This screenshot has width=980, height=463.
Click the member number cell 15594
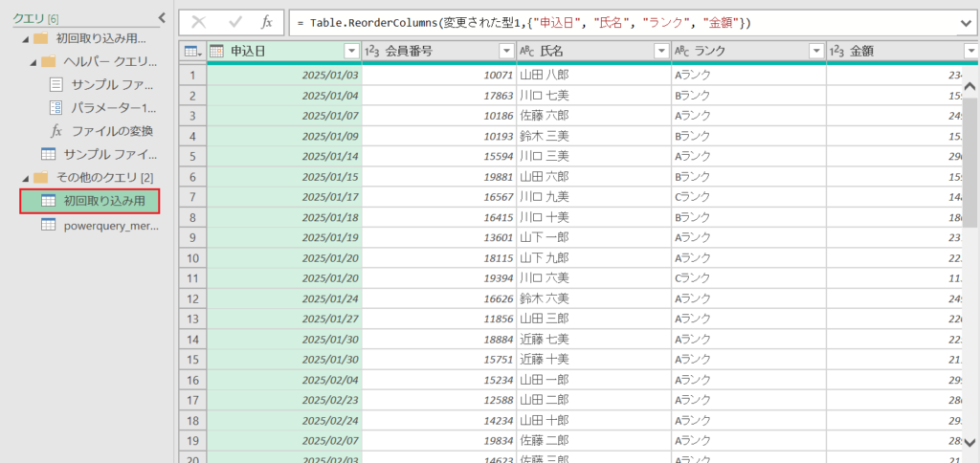click(x=438, y=156)
